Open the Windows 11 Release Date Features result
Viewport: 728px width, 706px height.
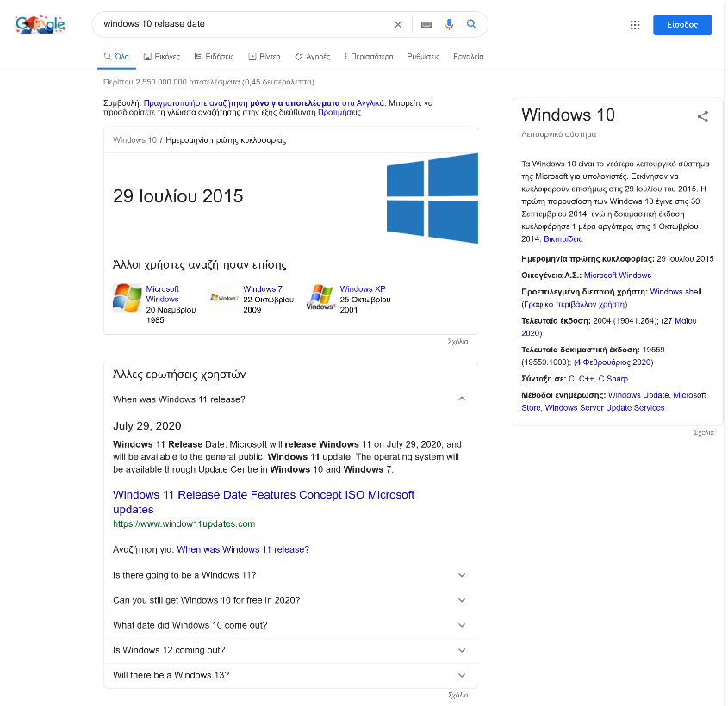pyautogui.click(x=264, y=502)
